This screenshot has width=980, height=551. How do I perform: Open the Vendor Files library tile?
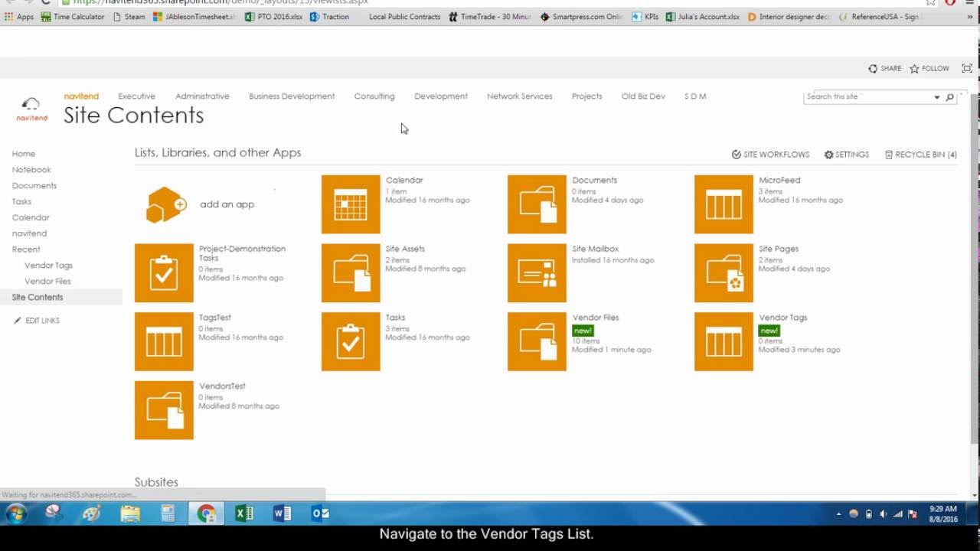536,341
